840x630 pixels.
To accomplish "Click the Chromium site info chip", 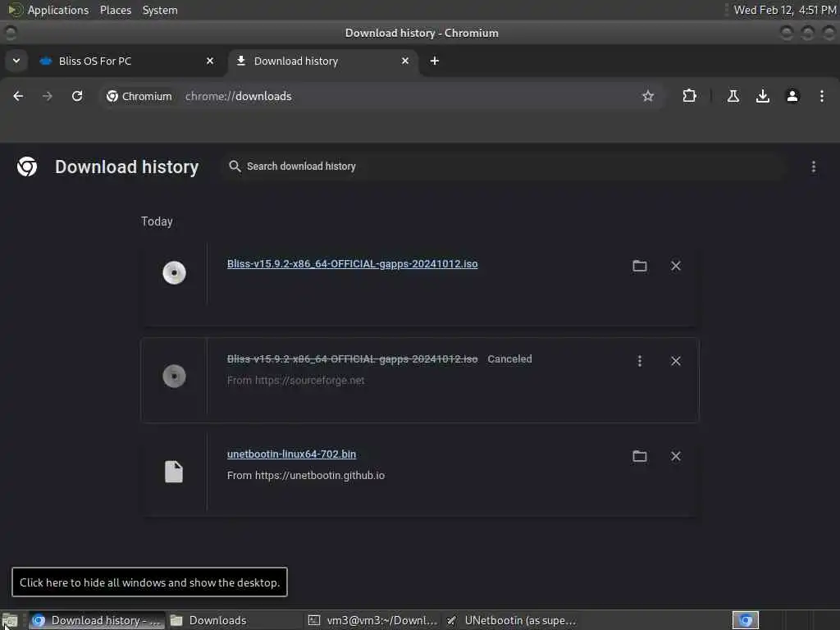I will click(x=139, y=96).
